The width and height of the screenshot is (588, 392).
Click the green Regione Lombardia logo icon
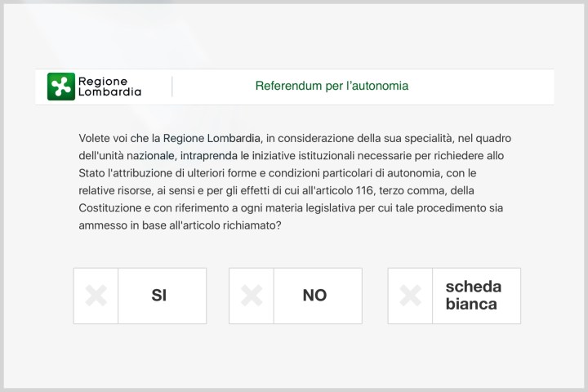pyautogui.click(x=61, y=86)
